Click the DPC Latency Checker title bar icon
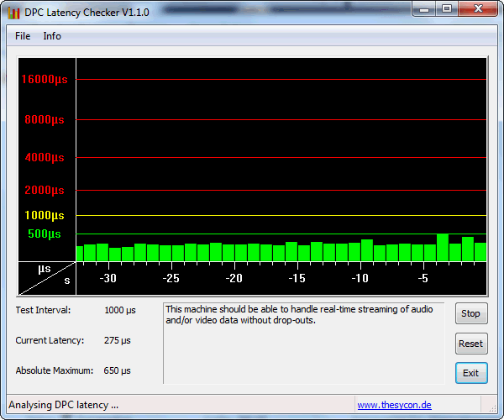The height and width of the screenshot is (420, 504). pyautogui.click(x=13, y=13)
